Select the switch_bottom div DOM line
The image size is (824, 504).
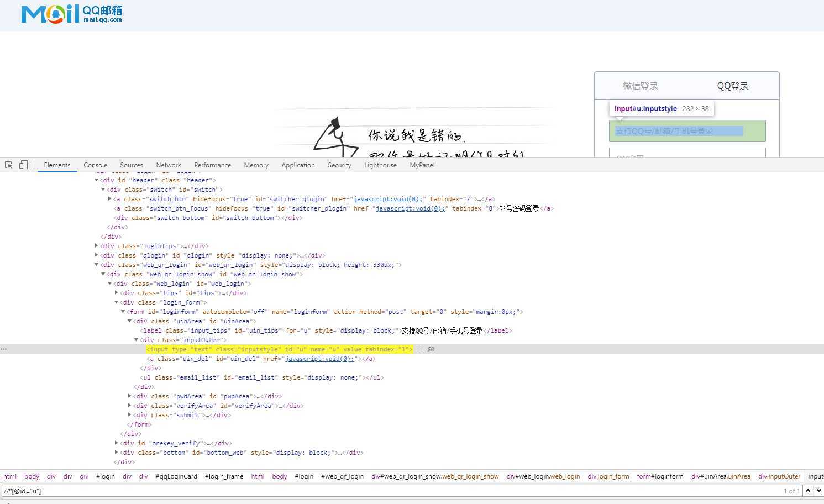coord(208,218)
